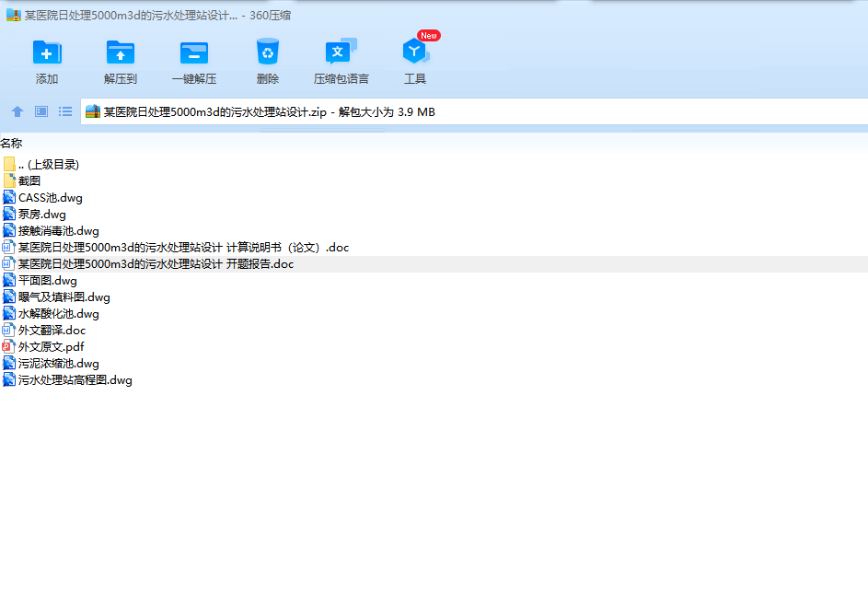Click the 解压到 (Extract to) icon
The image size is (868, 593).
(x=121, y=53)
